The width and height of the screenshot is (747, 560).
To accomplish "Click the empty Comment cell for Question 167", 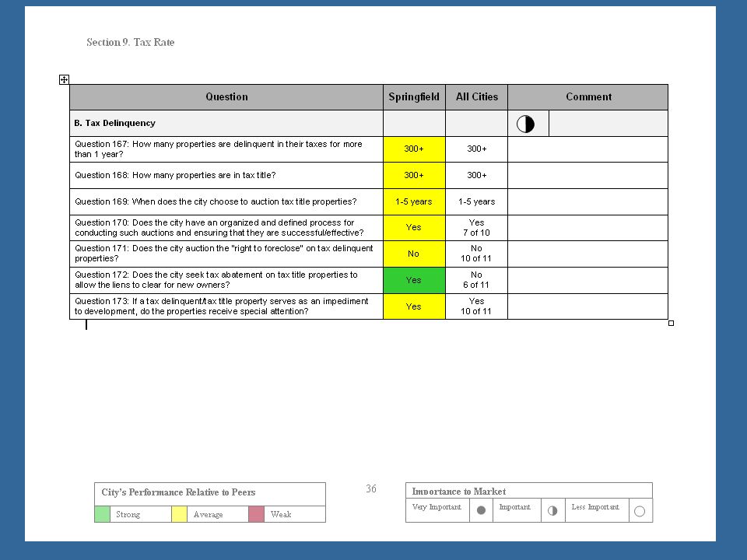I will pos(588,149).
